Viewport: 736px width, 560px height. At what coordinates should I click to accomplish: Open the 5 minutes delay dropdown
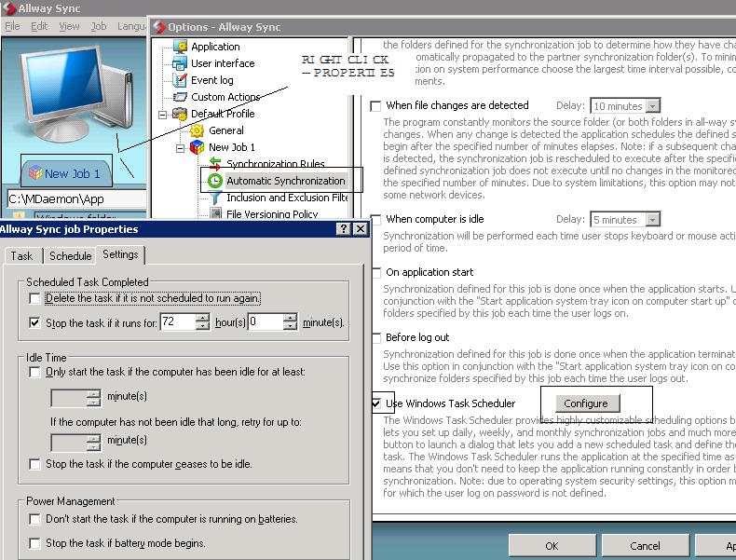pos(652,220)
